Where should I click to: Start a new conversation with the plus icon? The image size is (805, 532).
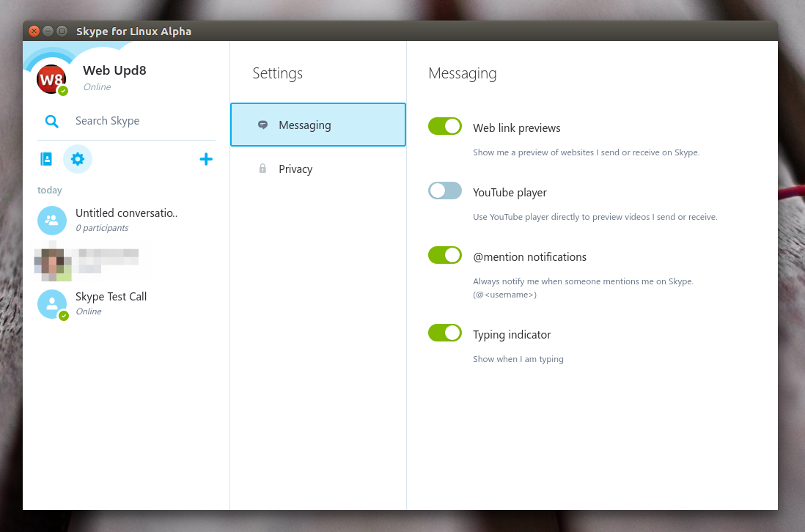coord(206,159)
